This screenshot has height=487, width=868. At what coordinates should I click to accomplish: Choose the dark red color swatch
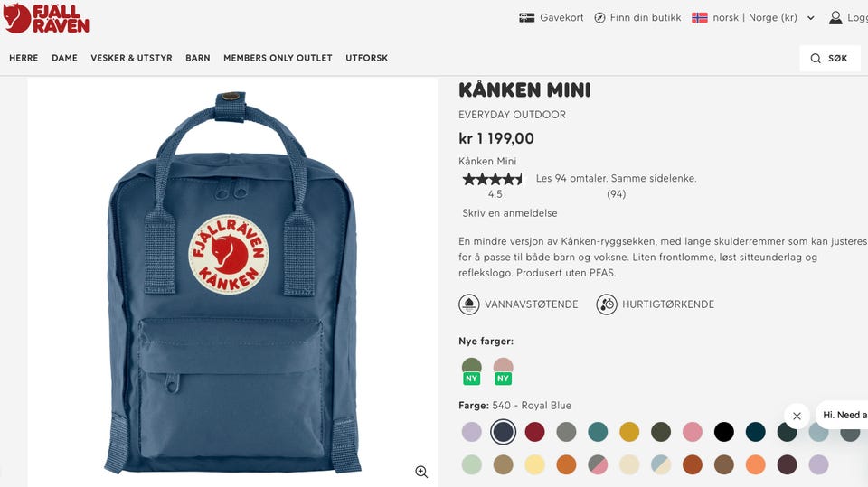[x=534, y=432]
